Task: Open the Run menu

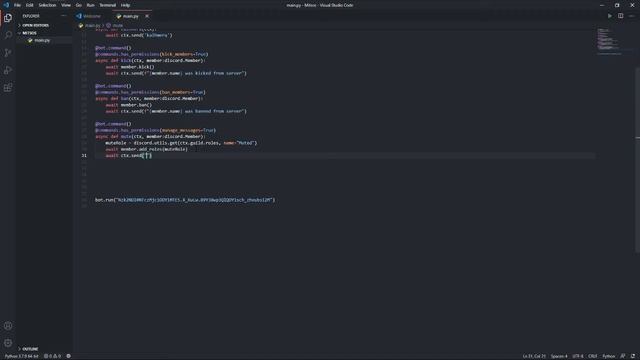Action: tap(91, 5)
